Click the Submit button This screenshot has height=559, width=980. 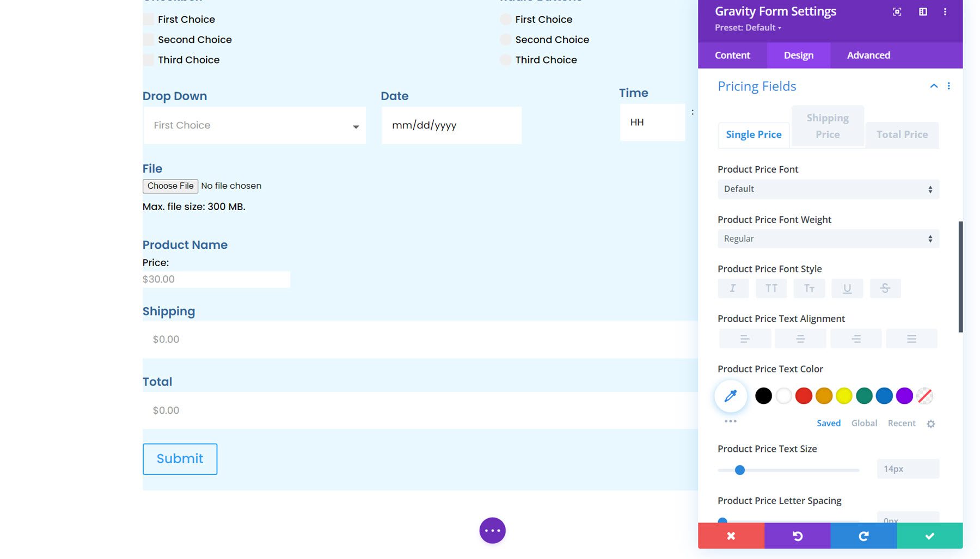click(x=180, y=459)
